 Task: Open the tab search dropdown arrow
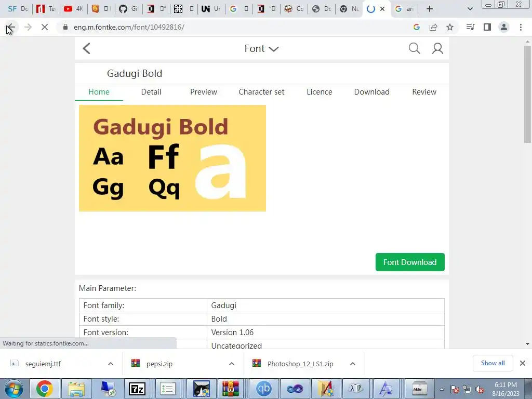470,9
